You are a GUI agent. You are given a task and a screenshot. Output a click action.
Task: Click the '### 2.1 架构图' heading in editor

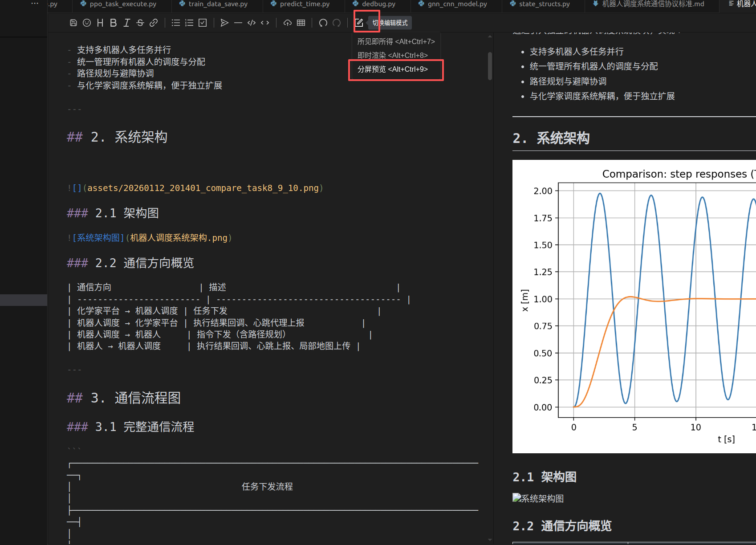click(x=113, y=213)
